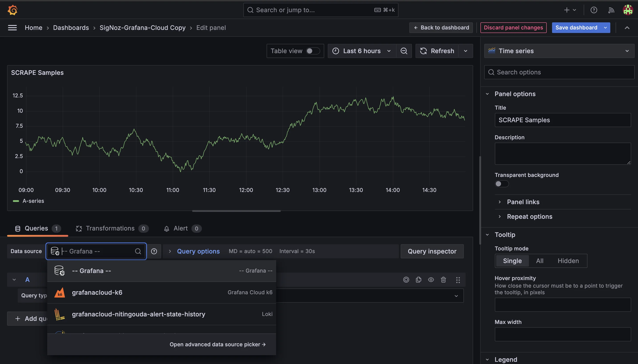Open the hamburger navigation menu
The height and width of the screenshot is (364, 638).
pyautogui.click(x=12, y=28)
